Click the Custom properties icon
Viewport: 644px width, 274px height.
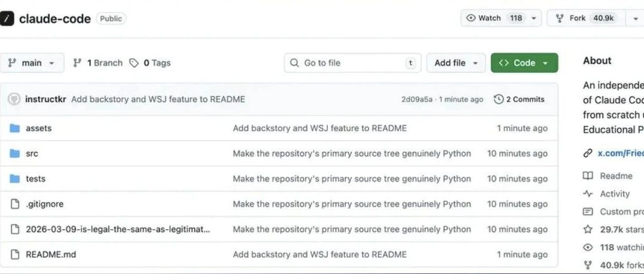pos(588,212)
